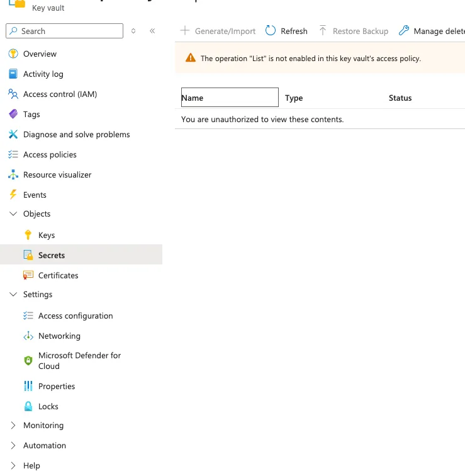Click the Access configuration icon
465x476 pixels.
(28, 315)
